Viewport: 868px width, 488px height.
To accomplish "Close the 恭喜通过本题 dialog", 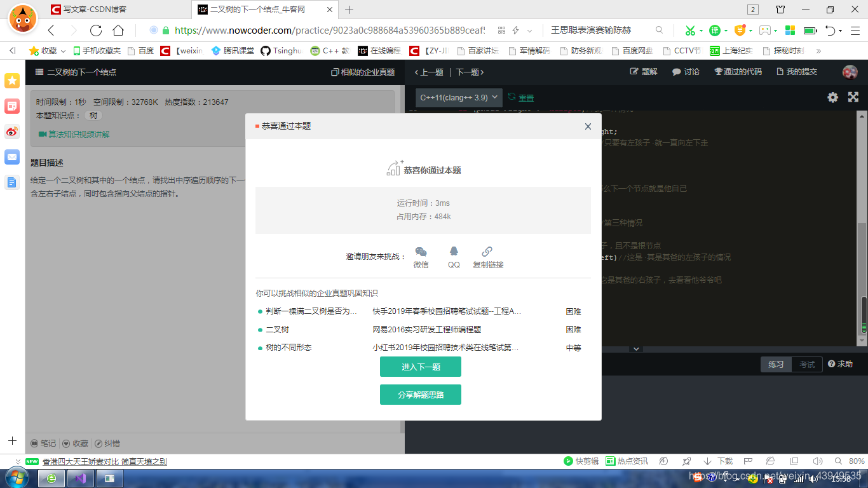I will coord(588,126).
